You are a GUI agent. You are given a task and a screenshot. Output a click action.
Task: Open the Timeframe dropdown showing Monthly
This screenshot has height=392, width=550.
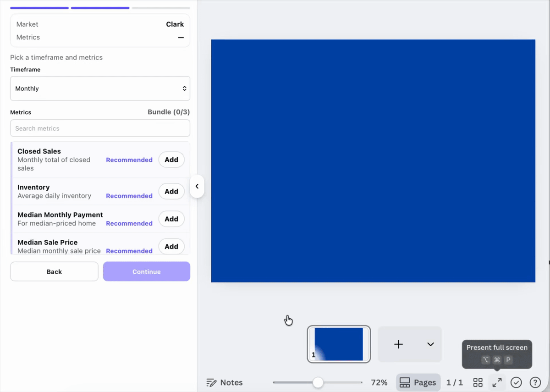click(100, 88)
